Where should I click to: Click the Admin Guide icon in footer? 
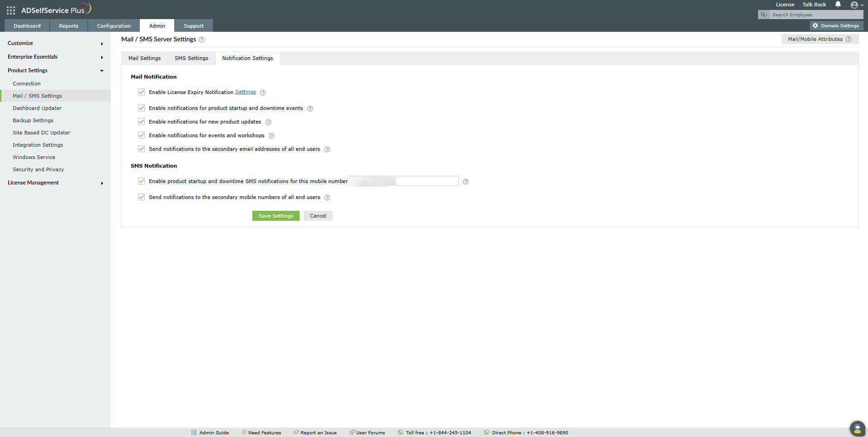(194, 432)
